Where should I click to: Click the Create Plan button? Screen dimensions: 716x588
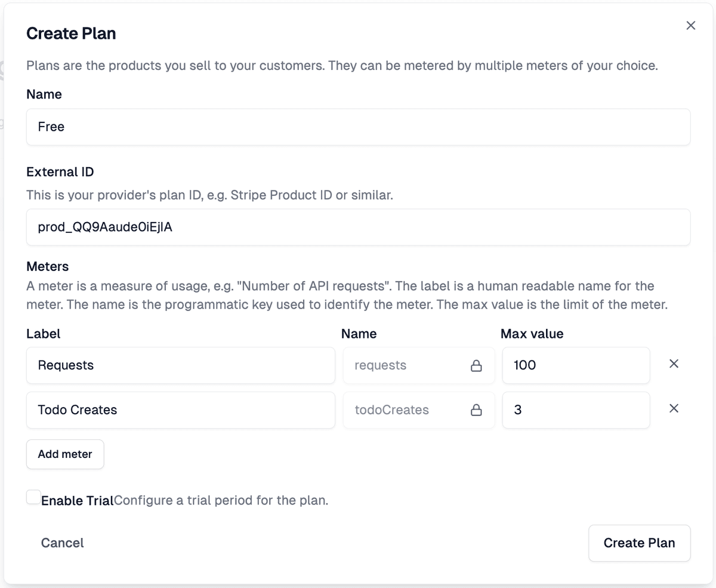[639, 543]
